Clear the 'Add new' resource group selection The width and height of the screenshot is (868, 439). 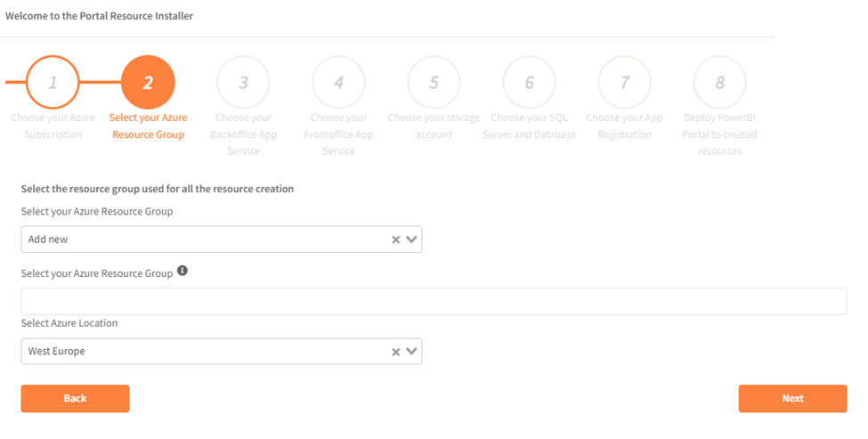[x=396, y=240]
